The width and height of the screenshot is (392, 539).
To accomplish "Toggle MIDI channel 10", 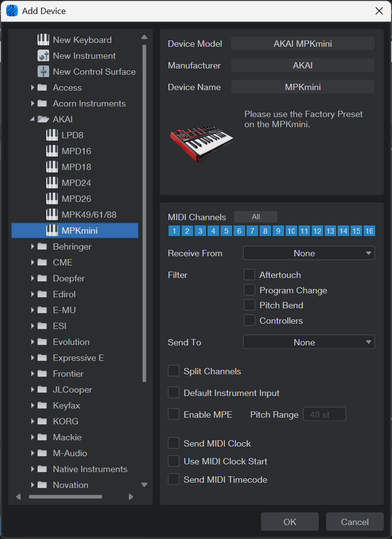I will [291, 231].
